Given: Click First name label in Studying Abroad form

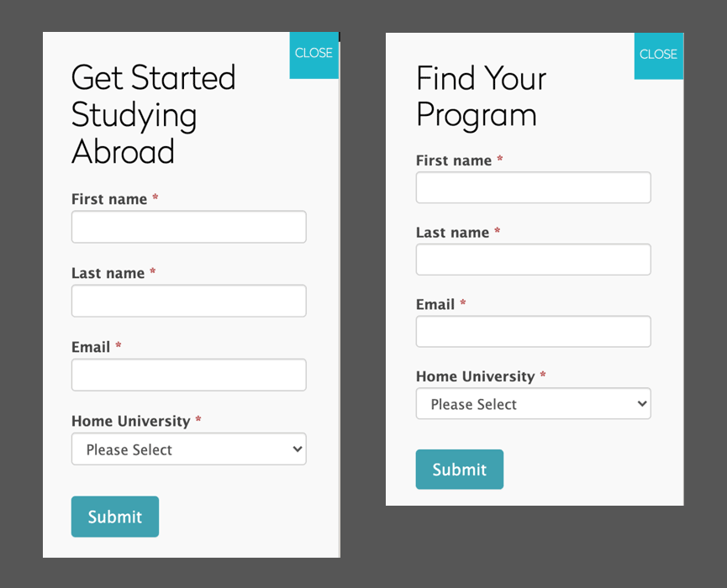Looking at the screenshot, I should coord(109,199).
